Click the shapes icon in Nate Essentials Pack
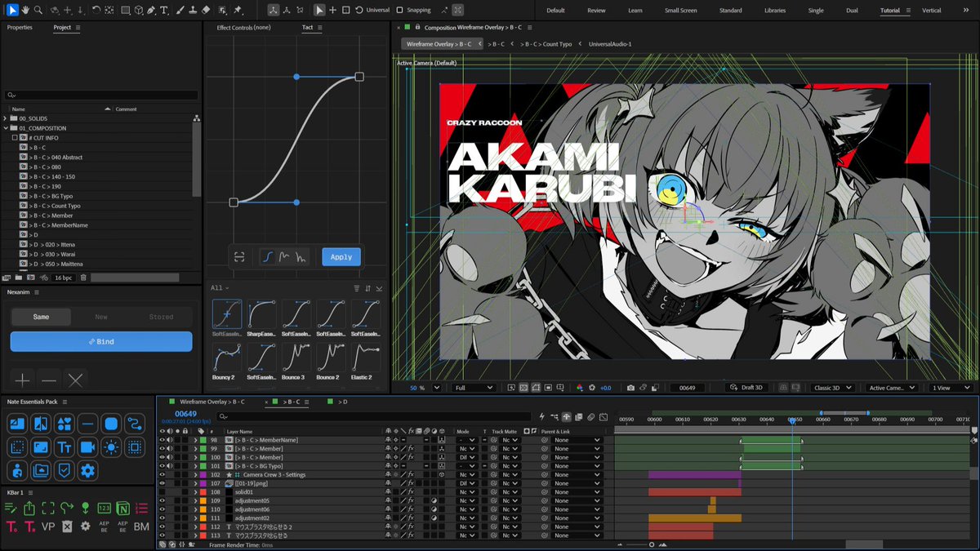This screenshot has height=551, width=980. (x=64, y=424)
